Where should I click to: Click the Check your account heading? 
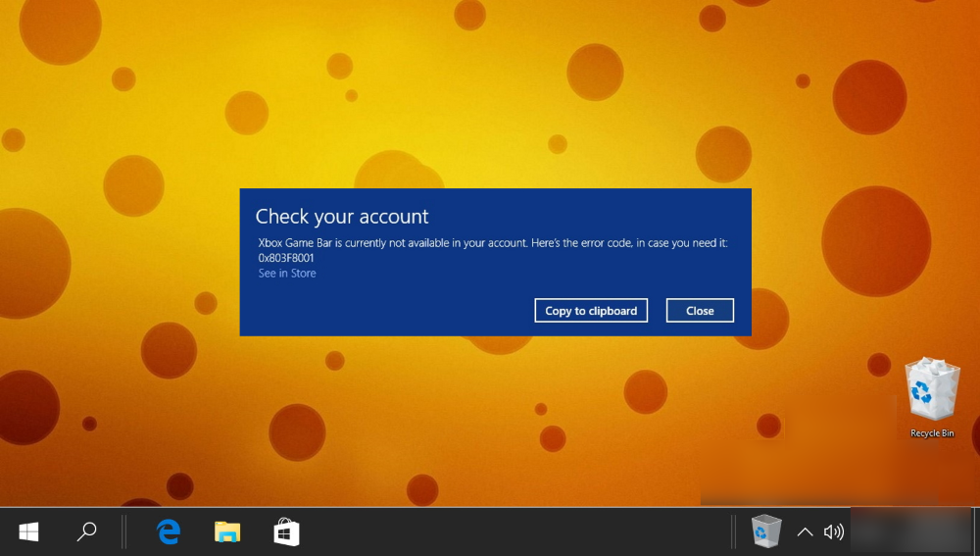coord(342,217)
